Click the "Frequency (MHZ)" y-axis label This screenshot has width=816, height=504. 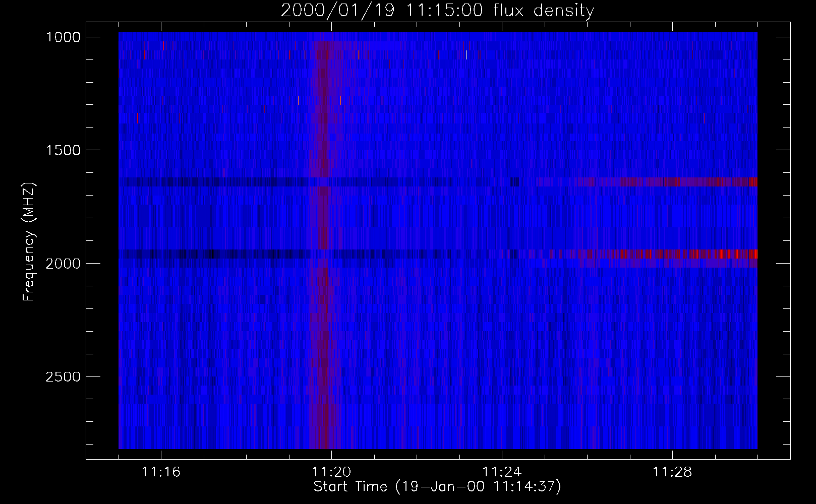pos(29,242)
